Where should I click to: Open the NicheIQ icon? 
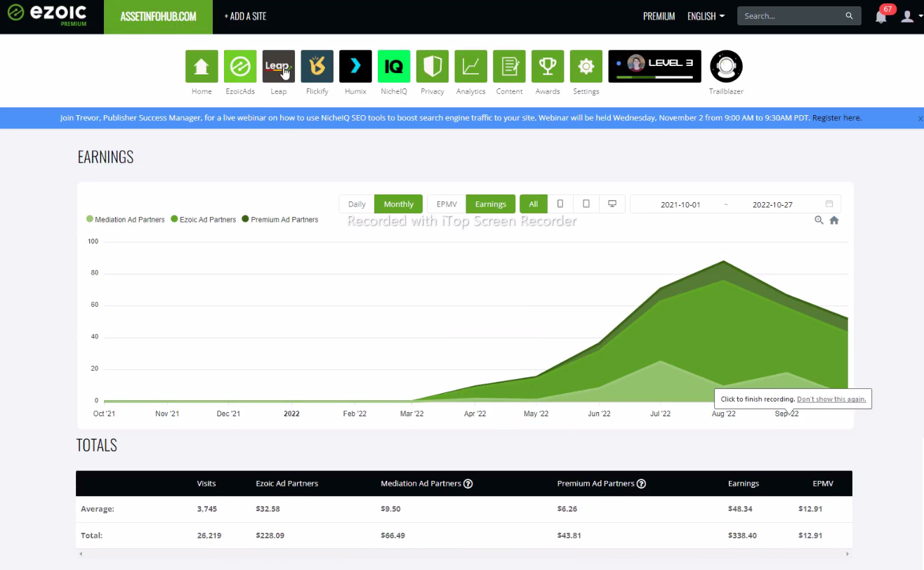click(394, 66)
